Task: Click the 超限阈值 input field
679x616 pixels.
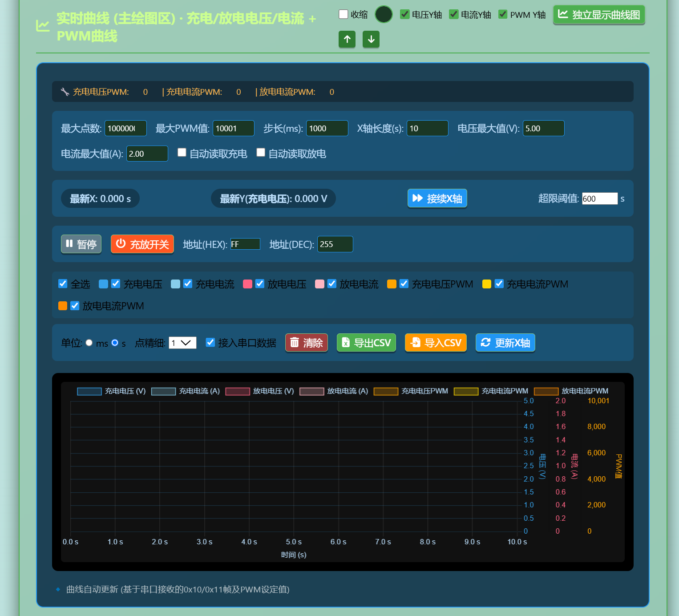Action: click(x=600, y=199)
